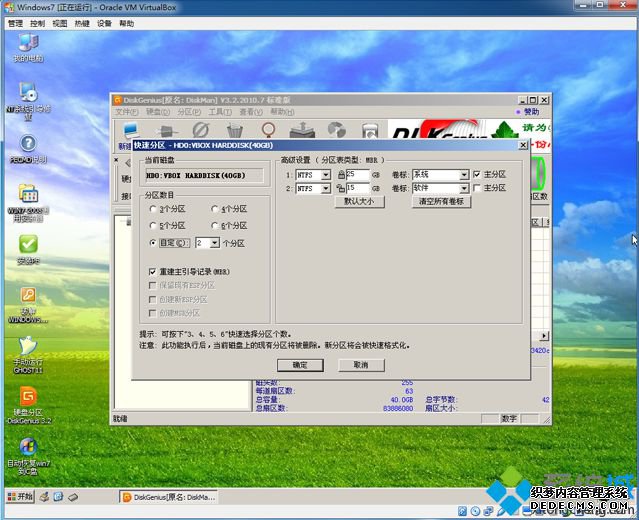Open the custom partition count dropdown
This screenshot has height=520, width=639.
tap(215, 243)
